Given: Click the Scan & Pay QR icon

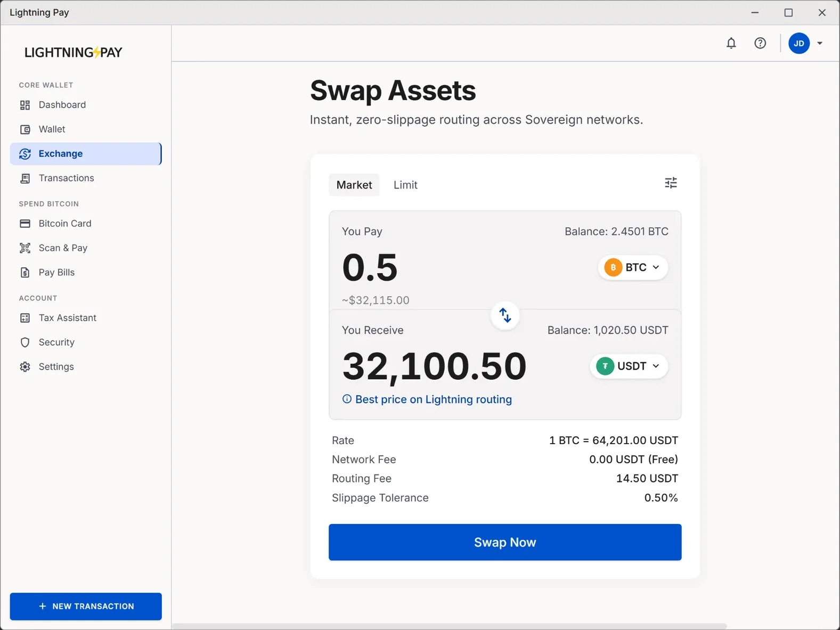Looking at the screenshot, I should click(x=25, y=248).
